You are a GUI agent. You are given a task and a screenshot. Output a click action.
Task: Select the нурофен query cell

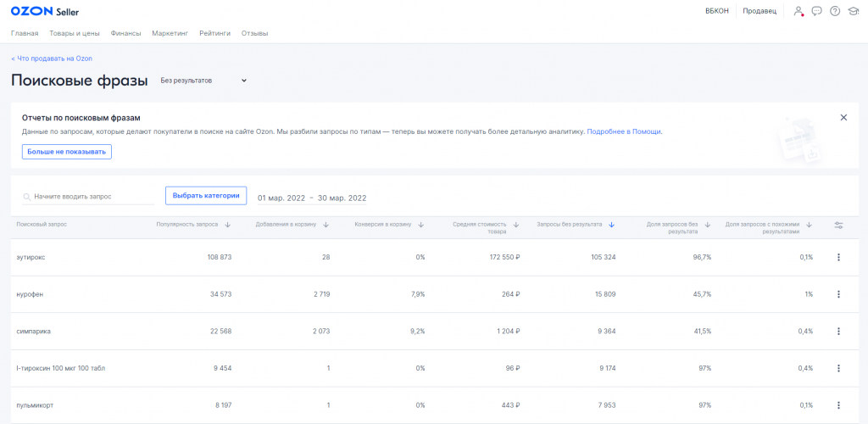(x=30, y=294)
